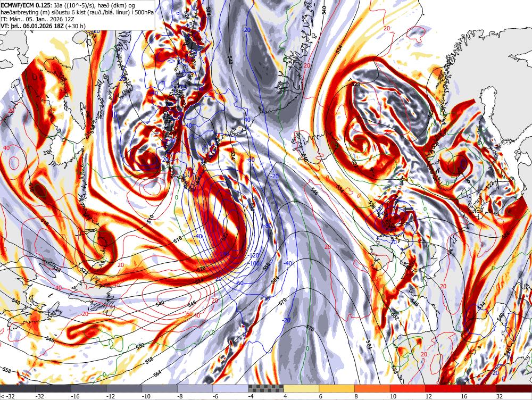Click the legend swatch labeled 16
This screenshot has height=400, width=532.
(x=479, y=388)
